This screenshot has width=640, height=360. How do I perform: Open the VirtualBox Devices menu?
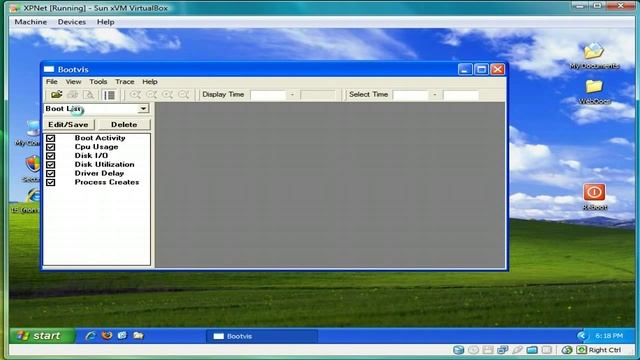[x=72, y=22]
